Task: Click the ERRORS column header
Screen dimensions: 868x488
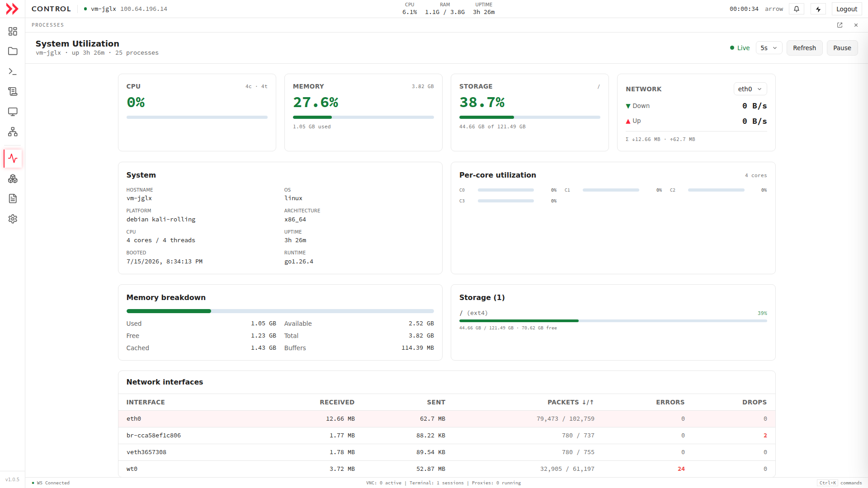Action: (670, 402)
